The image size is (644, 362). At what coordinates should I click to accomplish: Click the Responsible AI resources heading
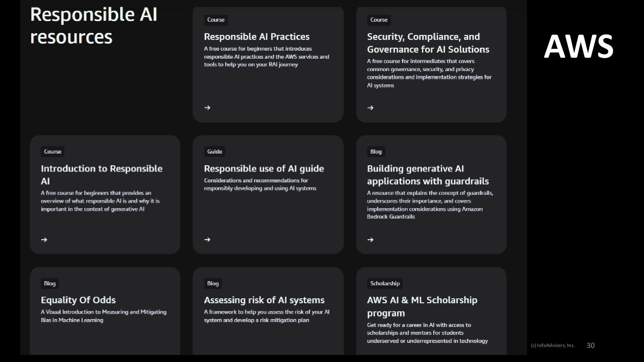coord(94,25)
